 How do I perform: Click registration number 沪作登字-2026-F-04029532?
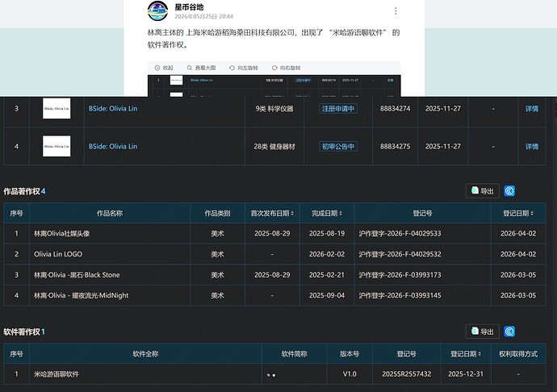[x=400, y=254]
